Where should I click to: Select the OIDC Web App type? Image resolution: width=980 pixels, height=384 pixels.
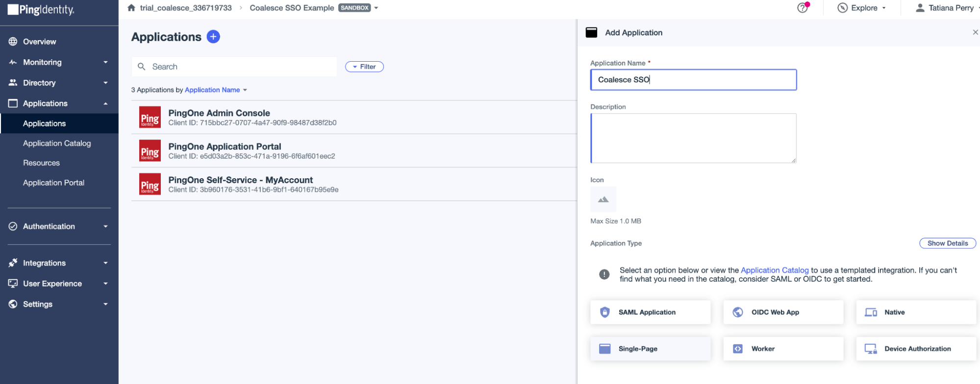click(783, 312)
